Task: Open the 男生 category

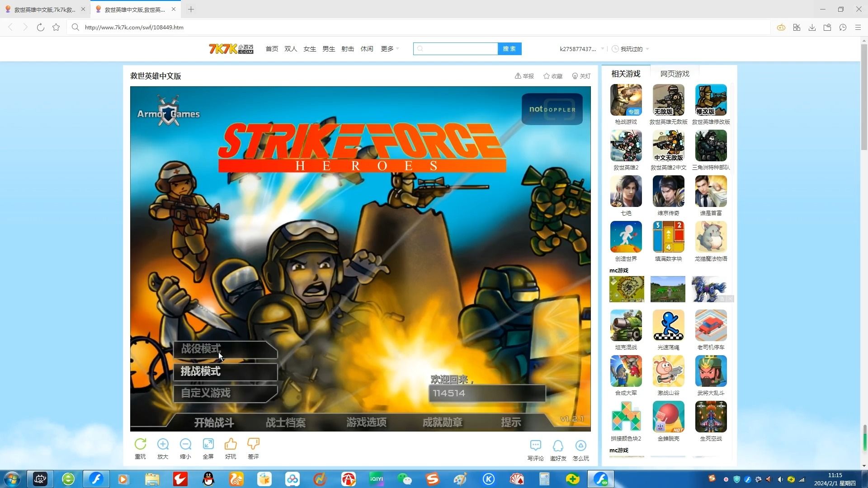Action: tap(329, 49)
